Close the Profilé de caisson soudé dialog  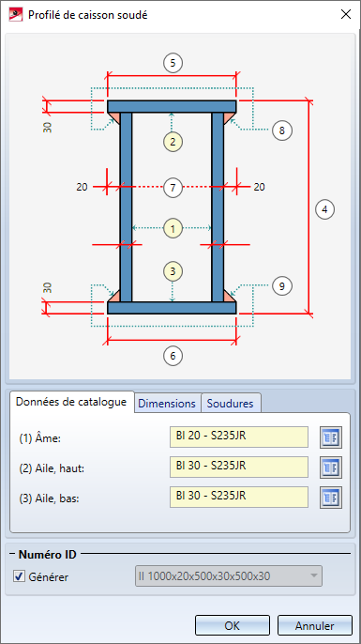[x=345, y=15]
